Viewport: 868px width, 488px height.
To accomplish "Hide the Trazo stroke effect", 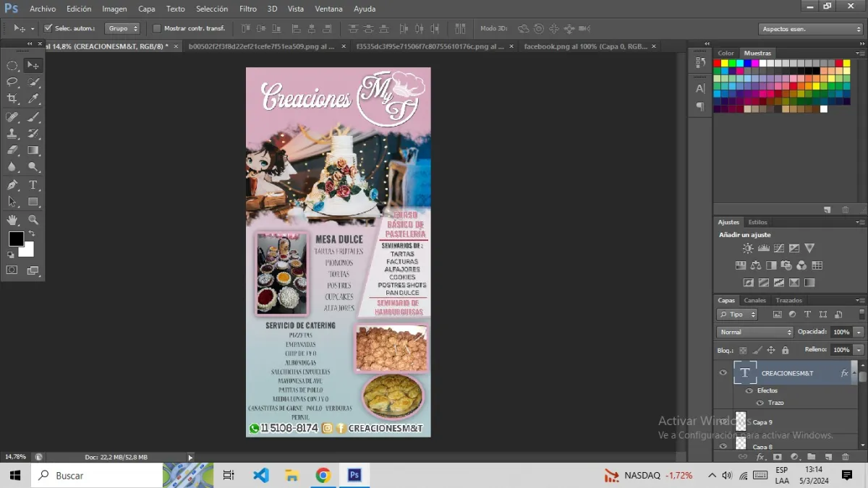I will (x=760, y=403).
